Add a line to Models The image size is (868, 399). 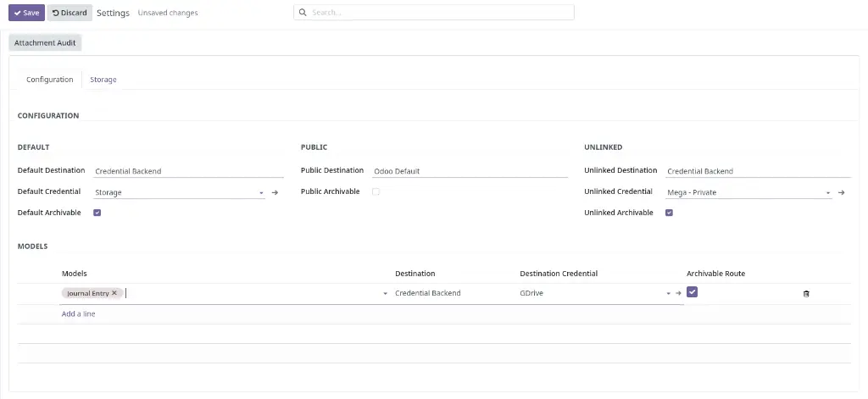[x=78, y=313]
